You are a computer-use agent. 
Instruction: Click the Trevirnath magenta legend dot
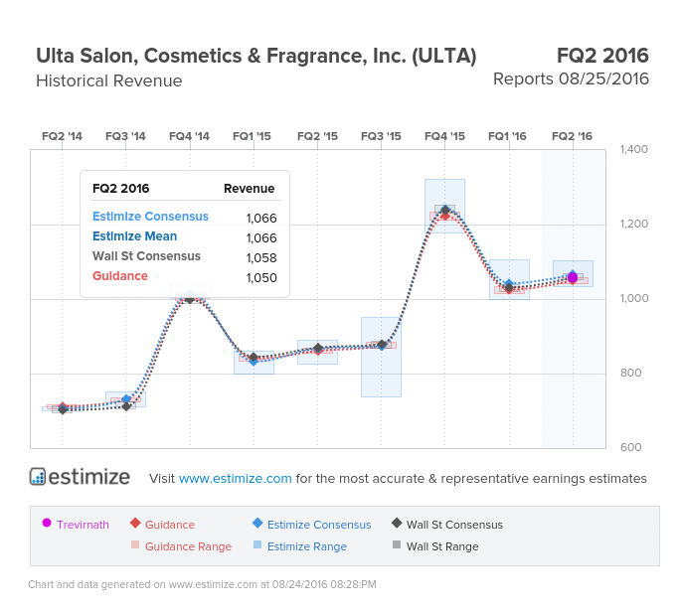coord(47,523)
